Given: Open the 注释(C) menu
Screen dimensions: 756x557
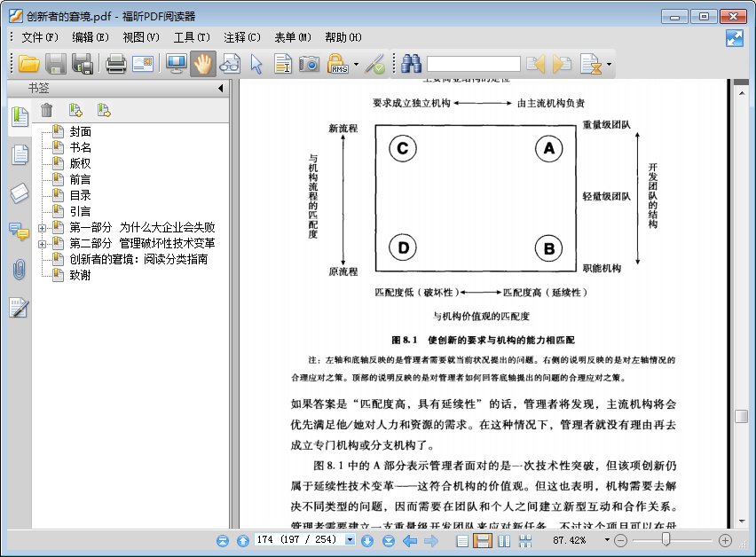Looking at the screenshot, I should coord(242,37).
